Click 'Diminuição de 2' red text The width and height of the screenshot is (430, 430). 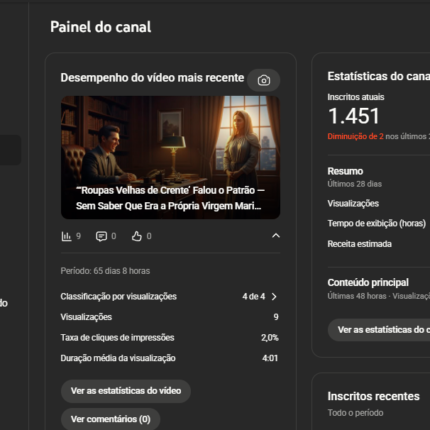tap(355, 136)
